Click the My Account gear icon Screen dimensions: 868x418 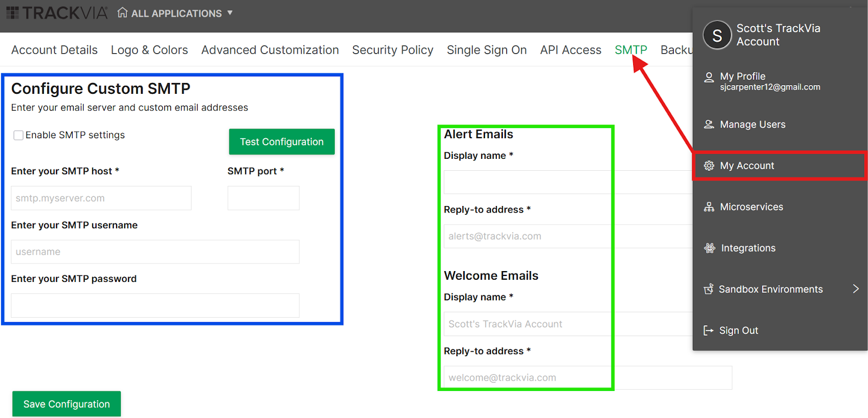click(709, 166)
